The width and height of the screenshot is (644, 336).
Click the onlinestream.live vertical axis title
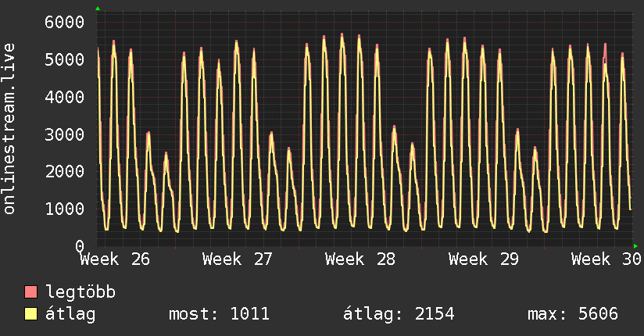pos(9,129)
